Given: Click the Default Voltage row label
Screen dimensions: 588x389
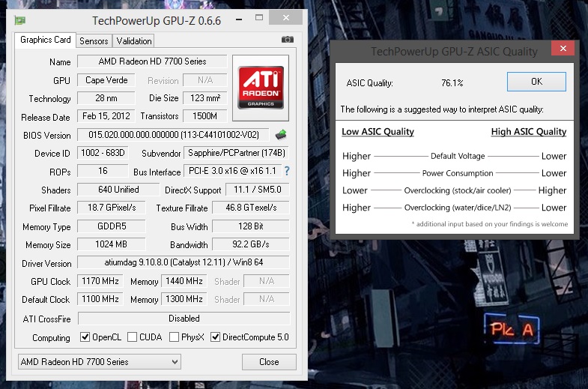Looking at the screenshot, I should tap(458, 156).
